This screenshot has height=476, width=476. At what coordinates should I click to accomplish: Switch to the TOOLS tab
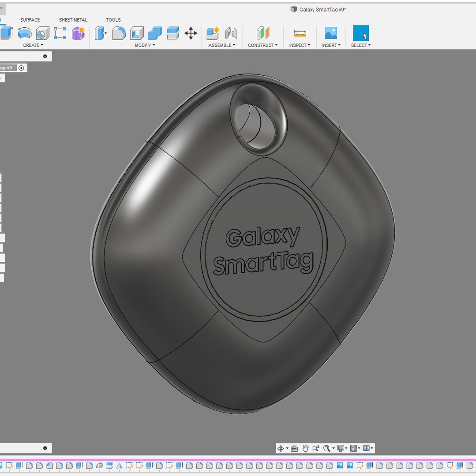pos(113,20)
